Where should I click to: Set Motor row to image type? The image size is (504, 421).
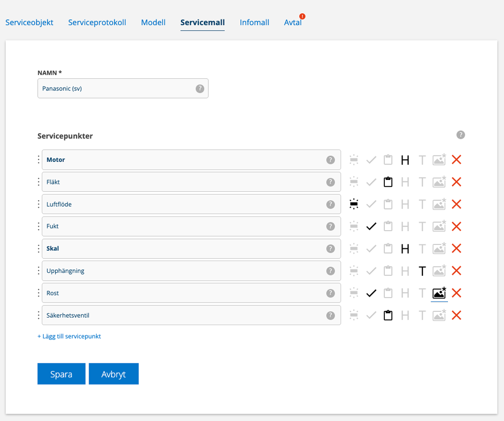coord(439,160)
